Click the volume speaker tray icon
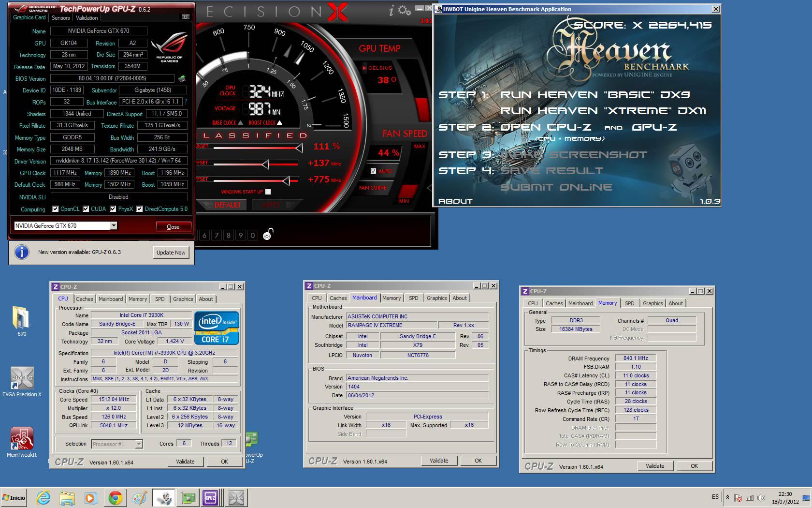812x508 pixels. pos(761,498)
